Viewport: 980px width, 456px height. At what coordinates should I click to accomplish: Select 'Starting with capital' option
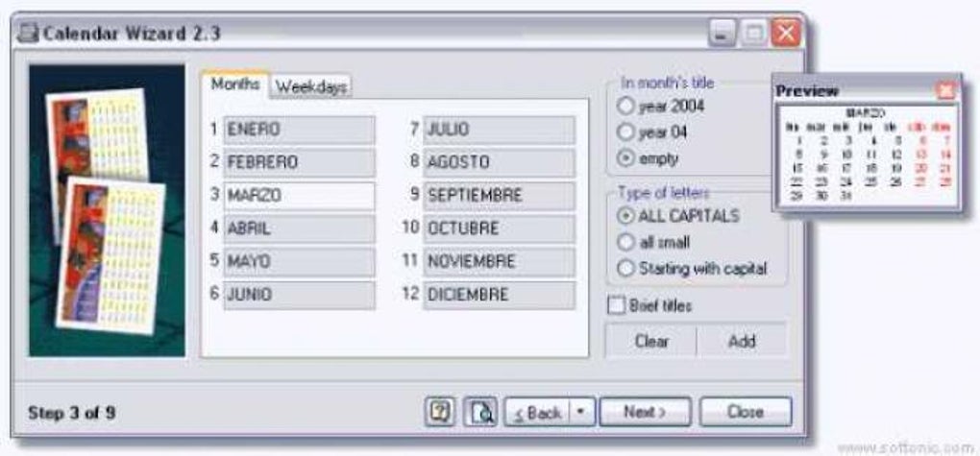(628, 269)
